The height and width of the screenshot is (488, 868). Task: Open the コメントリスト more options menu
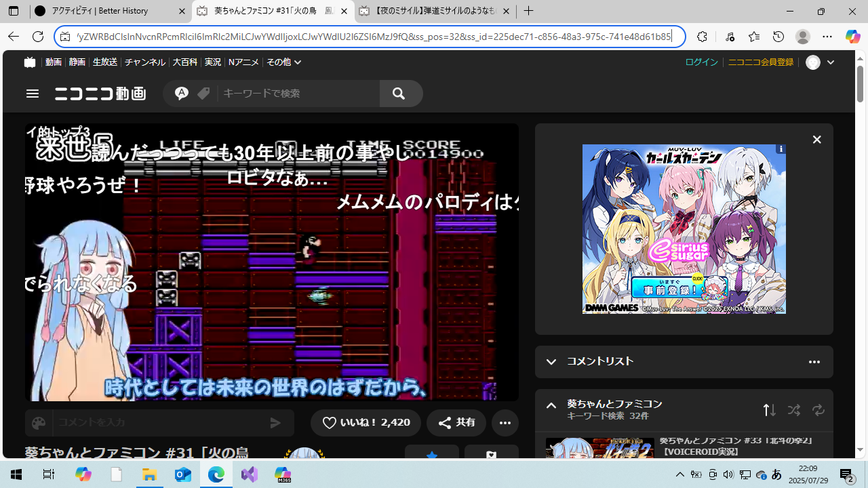coord(814,362)
